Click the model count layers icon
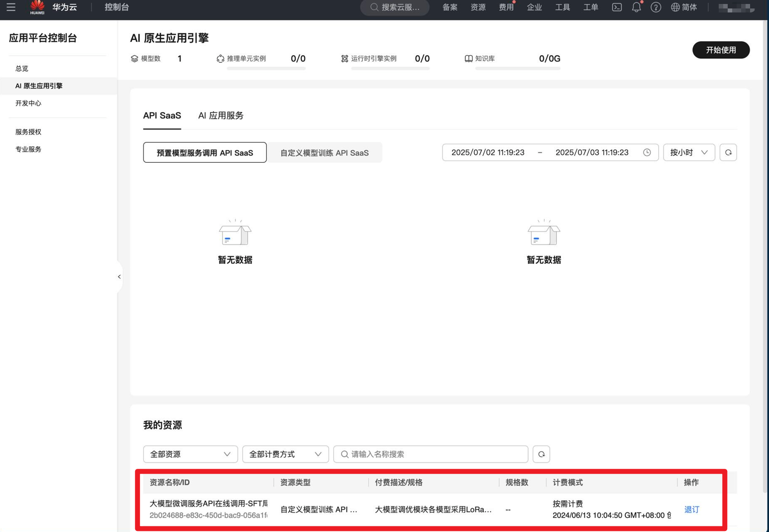 click(134, 59)
